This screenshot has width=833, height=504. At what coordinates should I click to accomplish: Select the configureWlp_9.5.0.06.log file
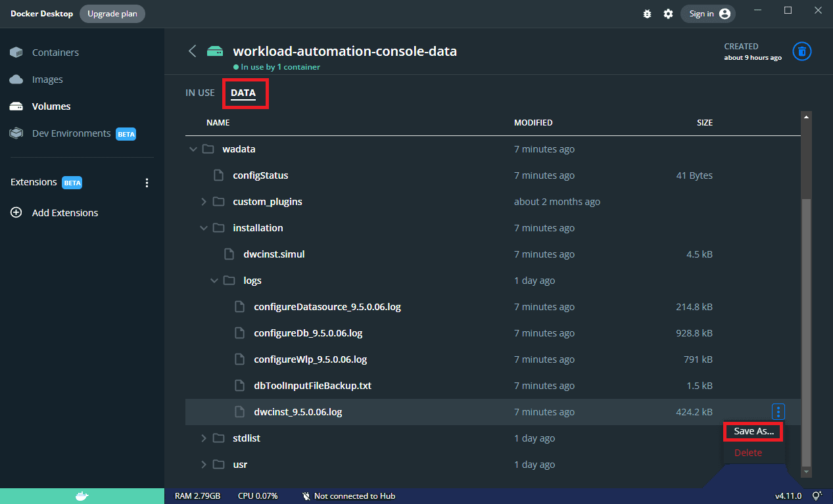[x=310, y=359]
